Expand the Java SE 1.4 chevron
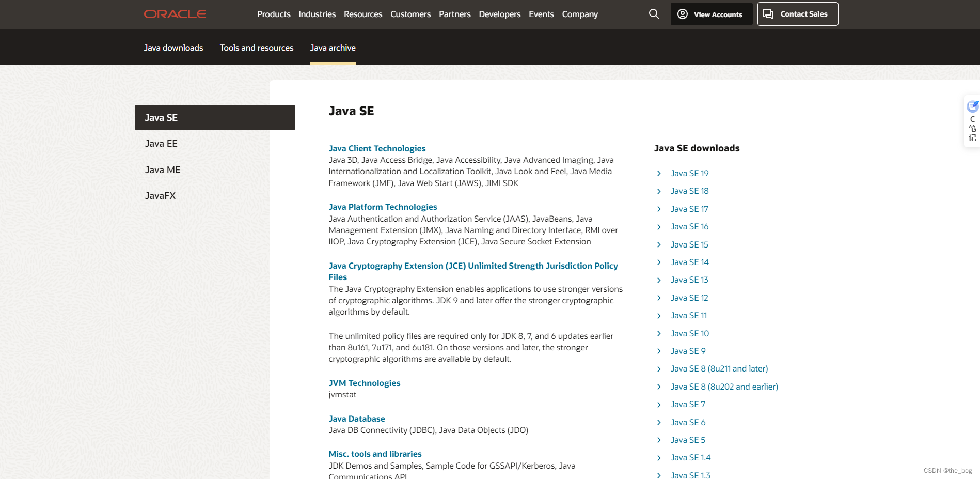The width and height of the screenshot is (980, 479). pos(659,458)
